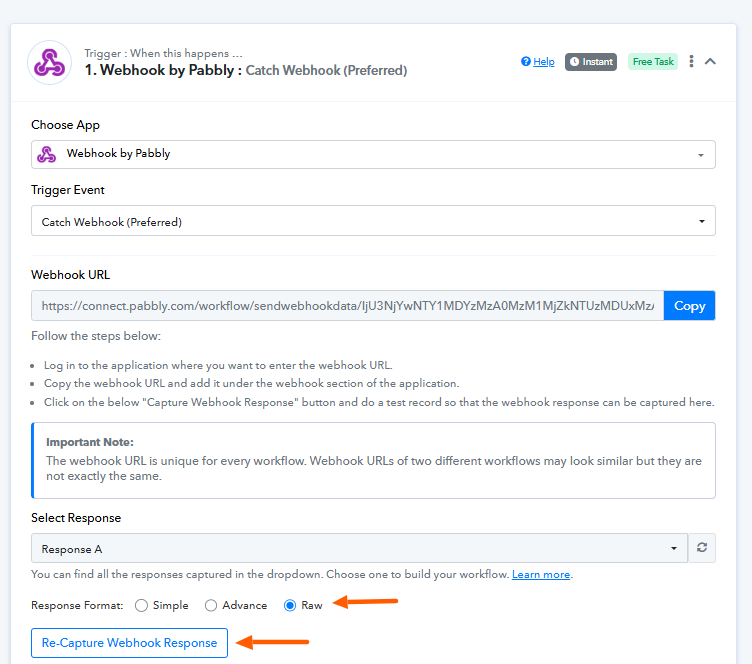The image size is (752, 664).
Task: Click the webhook icon inside the Choose App field
Action: (47, 154)
